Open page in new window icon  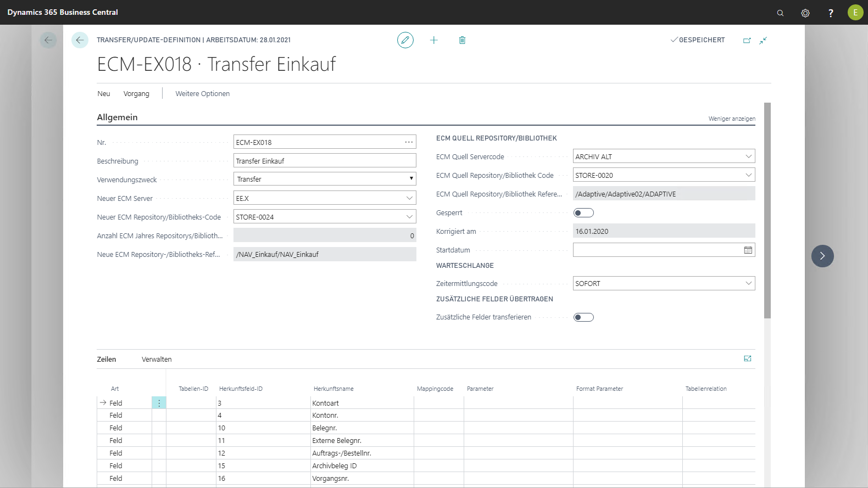[747, 41]
